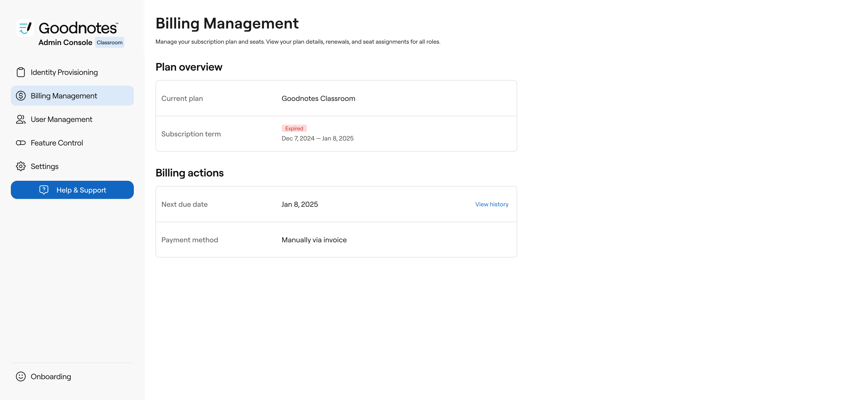Screen dimensions: 868x400
Task: Click the Classroom badge near Admin Console
Action: 109,43
